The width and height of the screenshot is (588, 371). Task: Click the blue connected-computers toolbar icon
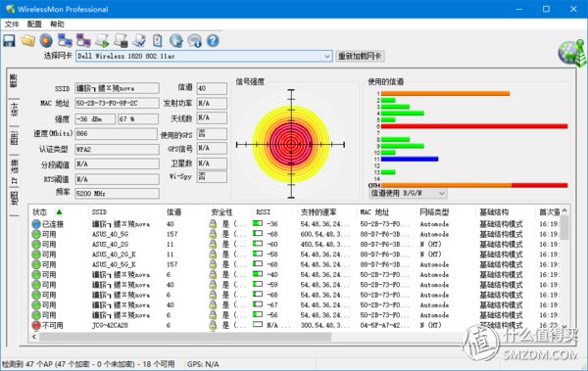[x=65, y=40]
